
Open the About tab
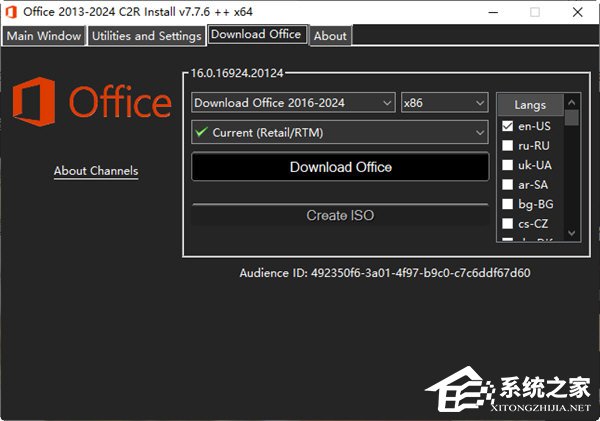pyautogui.click(x=330, y=36)
